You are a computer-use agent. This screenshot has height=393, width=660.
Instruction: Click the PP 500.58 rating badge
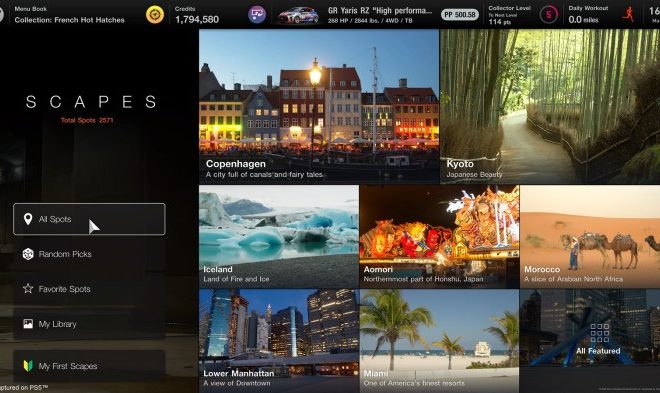point(460,15)
